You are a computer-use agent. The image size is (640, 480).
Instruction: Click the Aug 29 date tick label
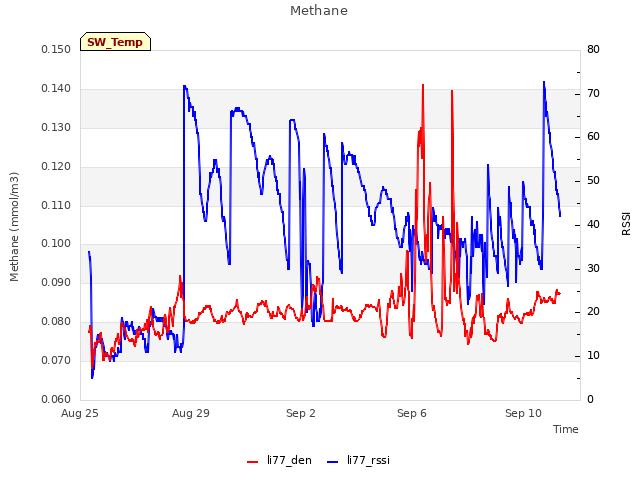click(x=191, y=413)
